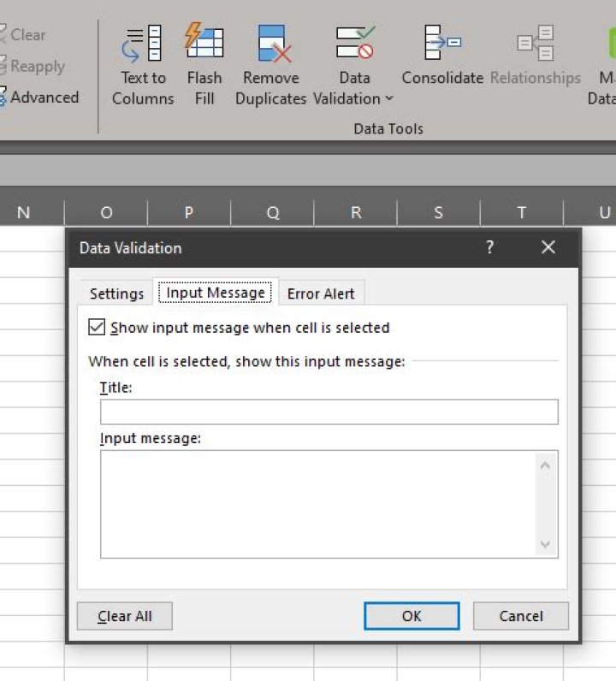
Task: Select column O header
Action: click(106, 212)
